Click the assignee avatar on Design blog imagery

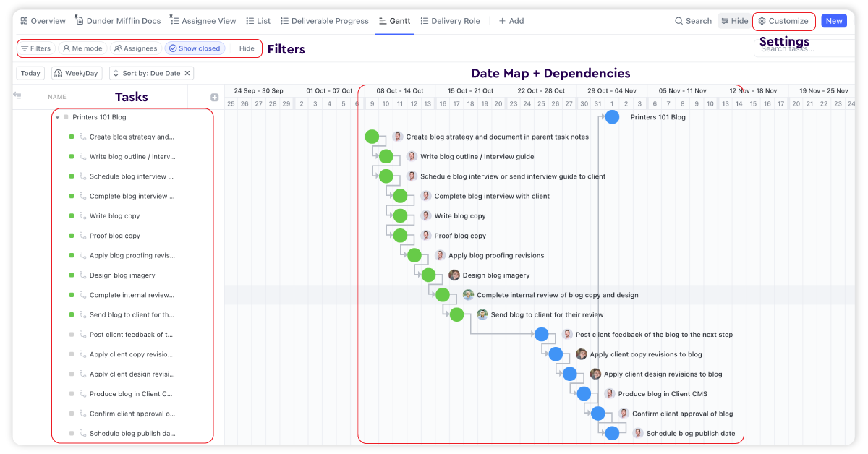[454, 275]
